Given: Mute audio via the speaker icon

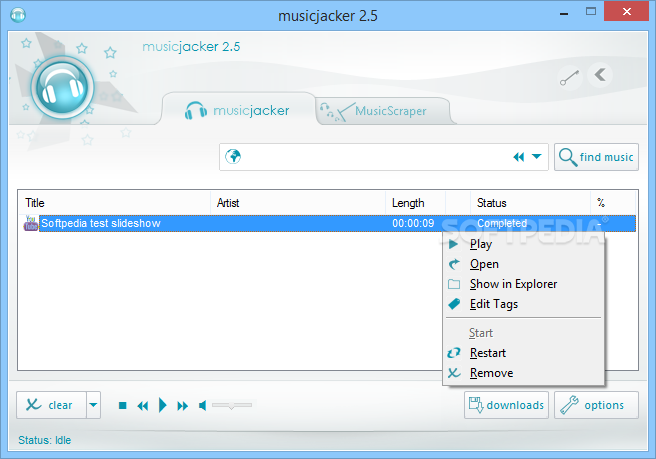Looking at the screenshot, I should 202,405.
